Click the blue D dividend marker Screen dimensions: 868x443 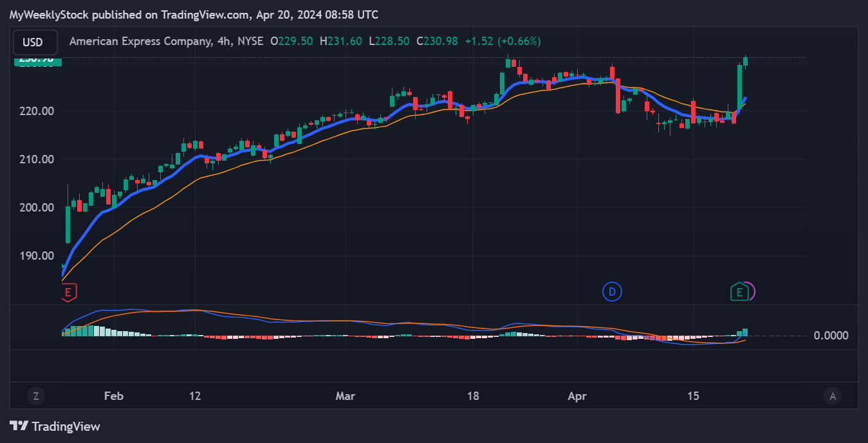coord(612,292)
